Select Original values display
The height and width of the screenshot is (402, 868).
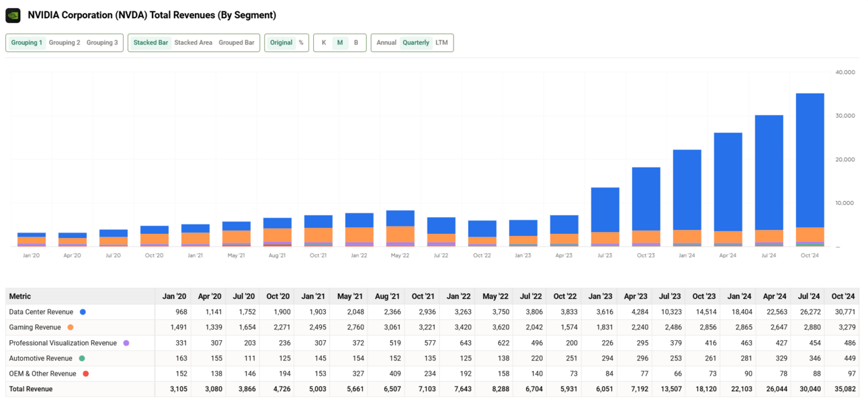click(x=281, y=42)
